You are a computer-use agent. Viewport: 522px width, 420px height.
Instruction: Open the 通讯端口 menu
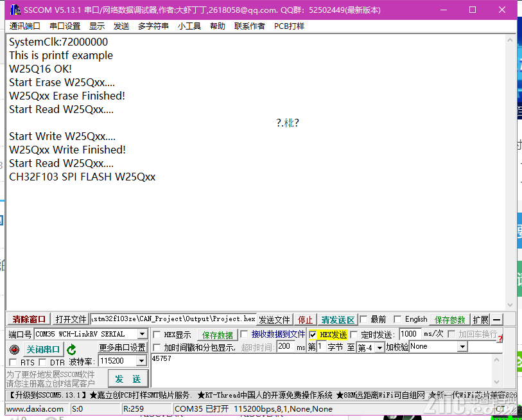(24, 26)
